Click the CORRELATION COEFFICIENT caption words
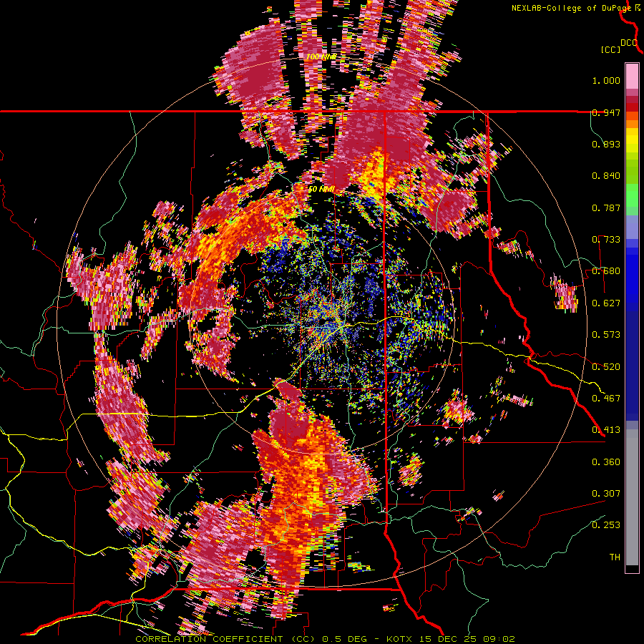Screen dimensions: 644x644 click(209, 639)
